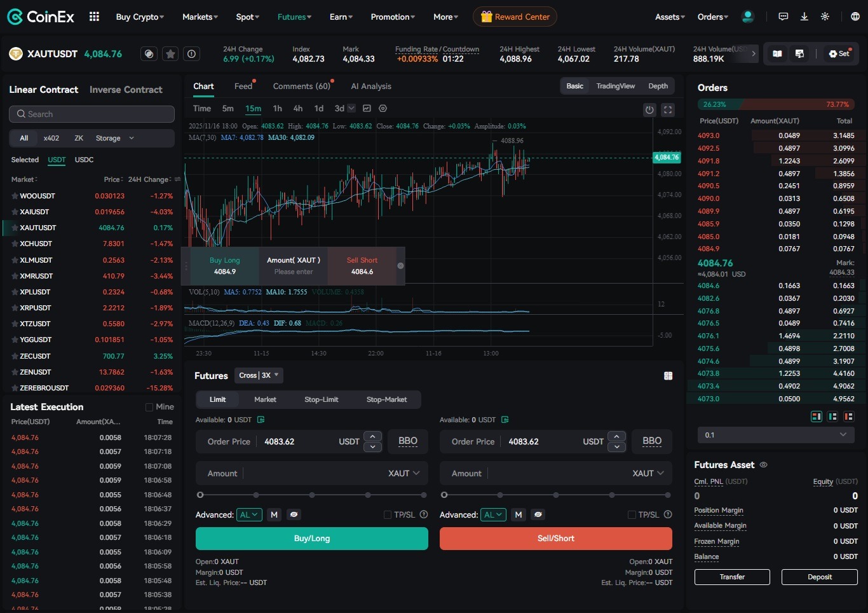The width and height of the screenshot is (868, 613).
Task: Click the Buy/Long button
Action: [x=311, y=538]
